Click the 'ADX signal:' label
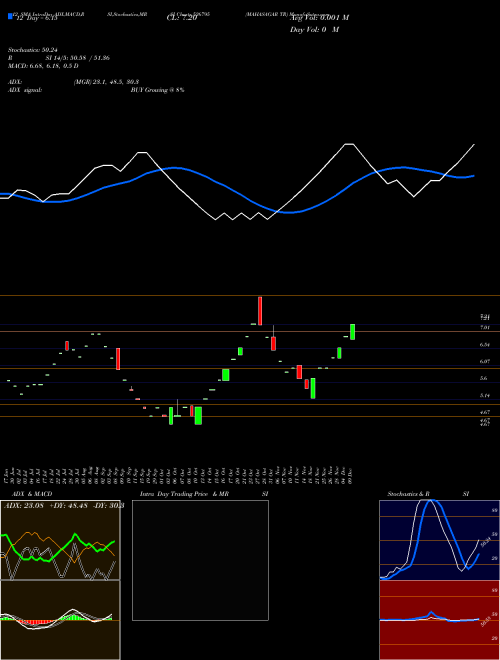The height and width of the screenshot is (660, 500). tap(25, 90)
